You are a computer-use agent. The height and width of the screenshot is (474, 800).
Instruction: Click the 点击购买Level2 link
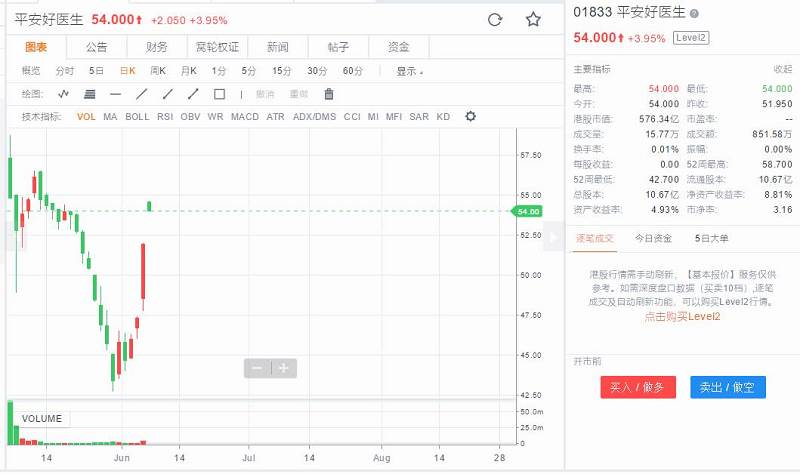(682, 316)
